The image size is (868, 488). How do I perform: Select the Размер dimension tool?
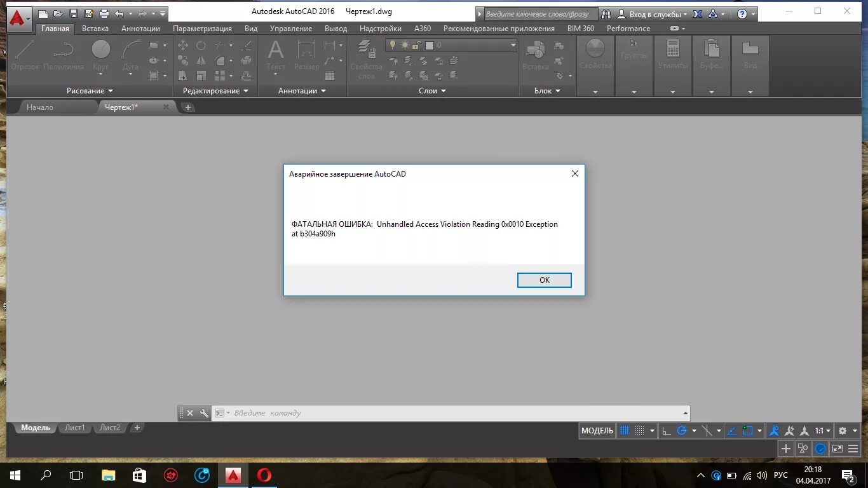point(307,55)
